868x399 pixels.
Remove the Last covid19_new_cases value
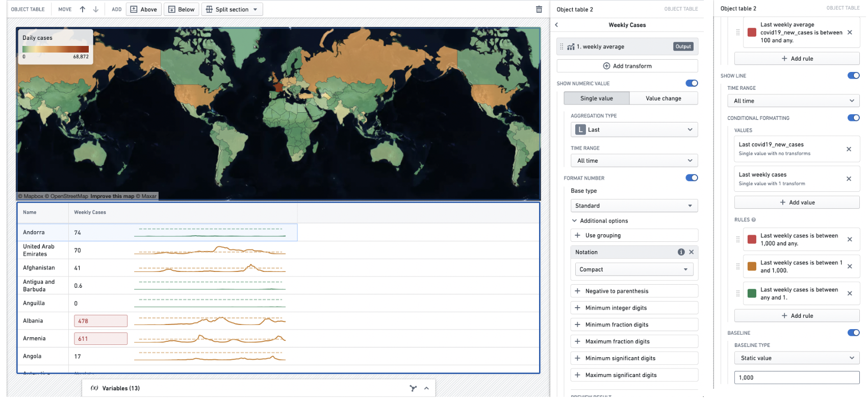849,149
